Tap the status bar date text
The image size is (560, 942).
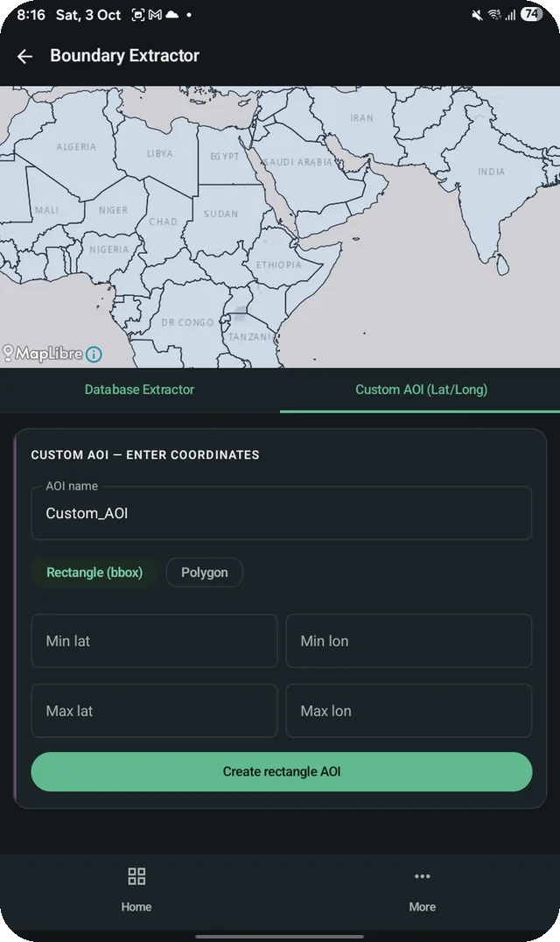(x=88, y=15)
